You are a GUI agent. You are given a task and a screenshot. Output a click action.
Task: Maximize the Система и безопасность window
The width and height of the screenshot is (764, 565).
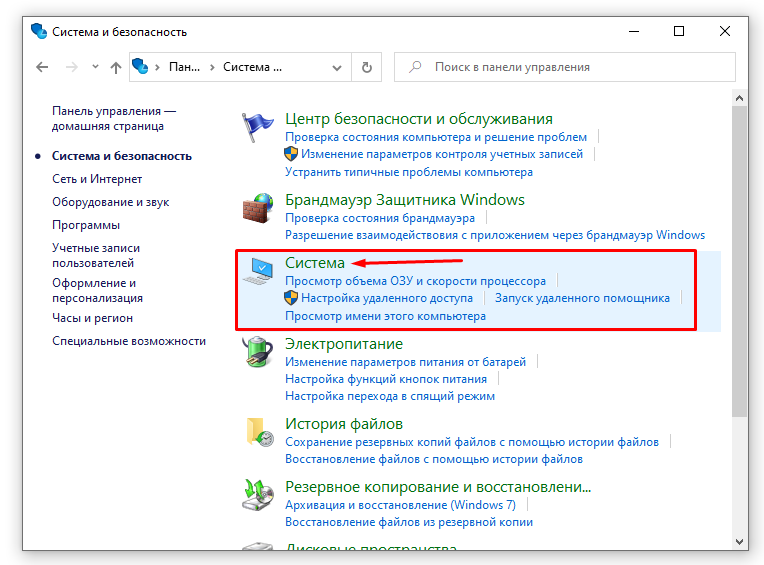(679, 31)
